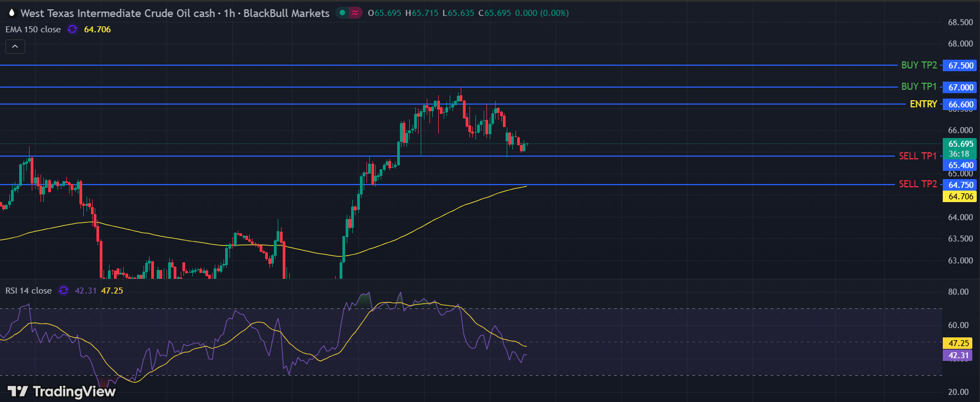Click the pink approximate-data indicator icon
980x402 pixels.
pos(356,13)
